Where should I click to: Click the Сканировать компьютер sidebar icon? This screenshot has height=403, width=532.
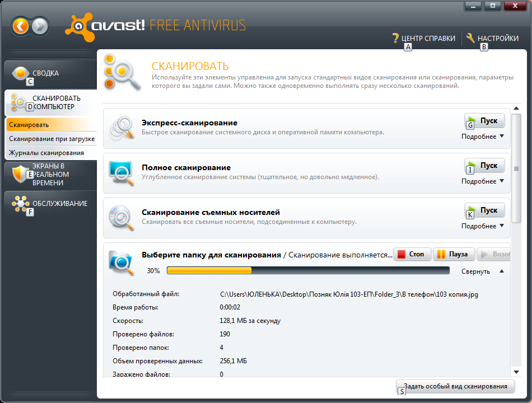[x=18, y=102]
